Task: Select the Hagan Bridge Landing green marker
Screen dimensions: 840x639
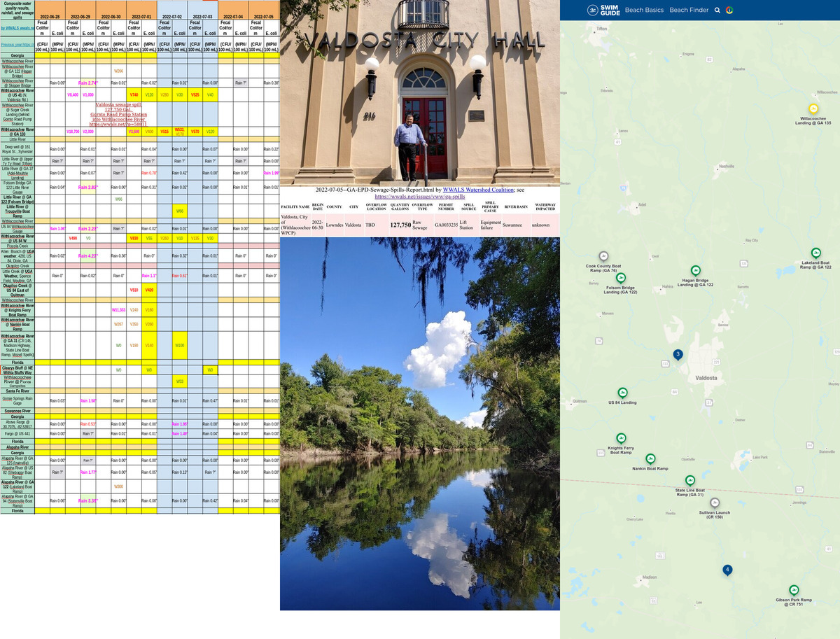Action: 695,270
